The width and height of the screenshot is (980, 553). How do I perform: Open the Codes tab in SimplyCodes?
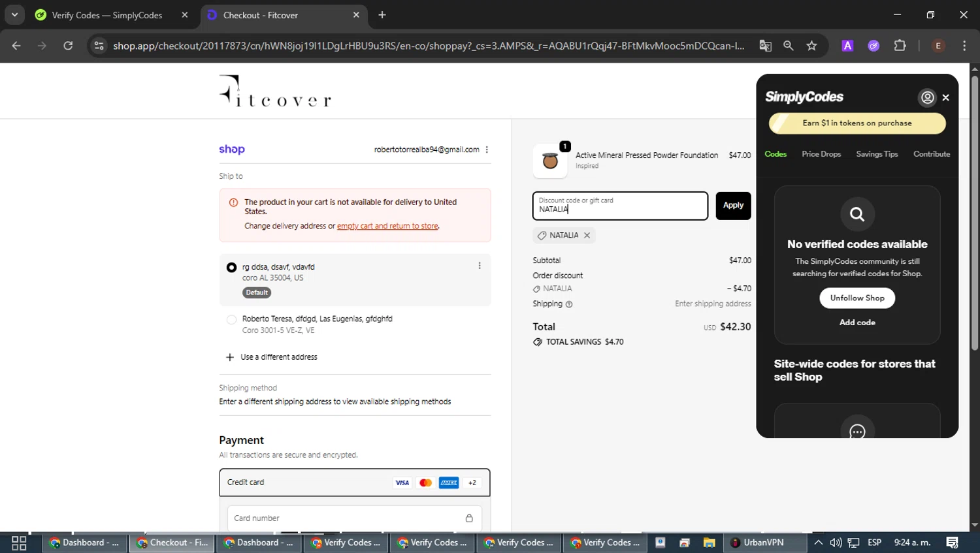point(776,154)
